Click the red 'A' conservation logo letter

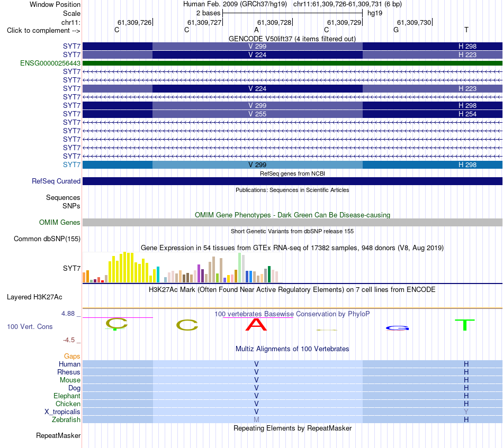pos(256,325)
